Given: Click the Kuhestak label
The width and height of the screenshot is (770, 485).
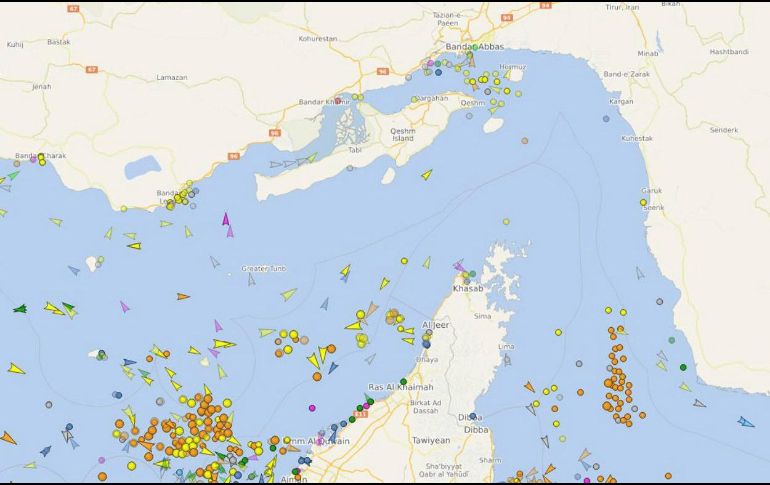Looking at the screenshot, I should tap(637, 138).
